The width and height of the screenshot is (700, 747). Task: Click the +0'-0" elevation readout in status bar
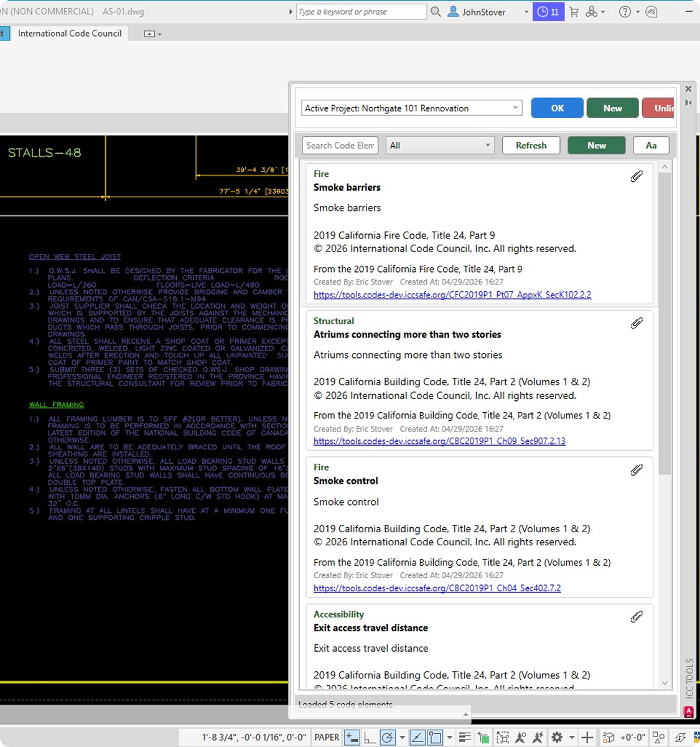point(633,738)
